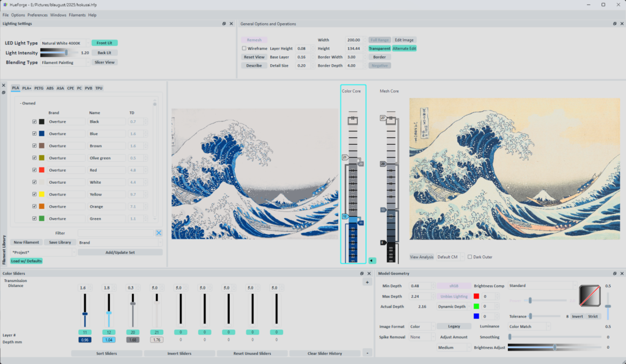Image resolution: width=626 pixels, height=364 pixels.
Task: Open the Image Format Color dropdown
Action: pyautogui.click(x=422, y=327)
